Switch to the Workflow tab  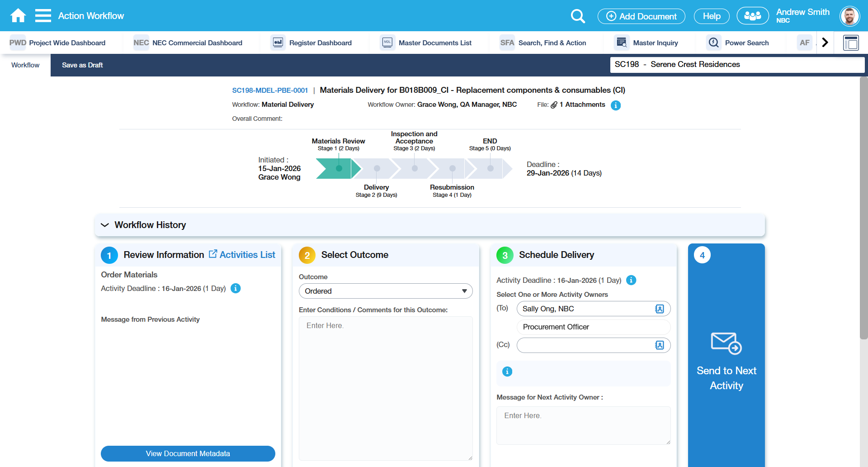[x=25, y=65]
